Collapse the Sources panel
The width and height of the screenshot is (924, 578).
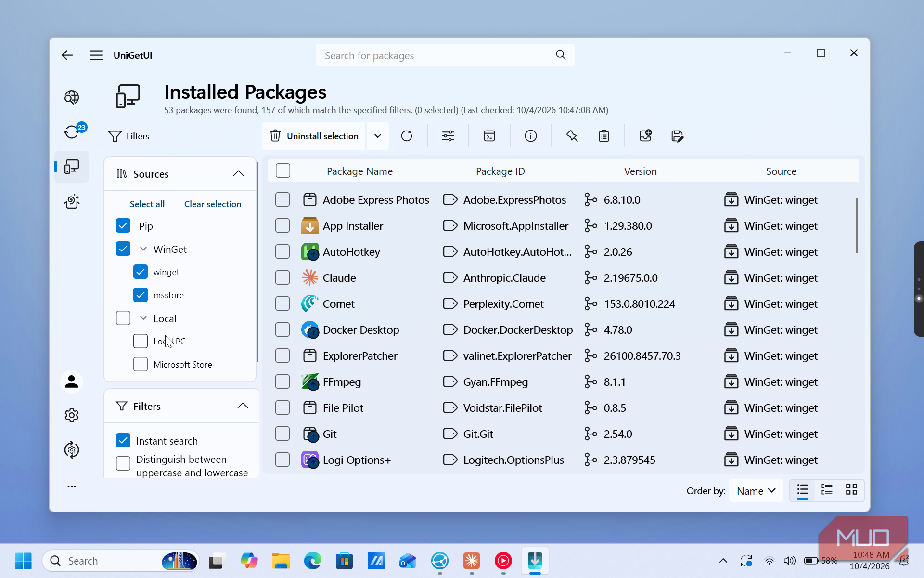pyautogui.click(x=238, y=173)
